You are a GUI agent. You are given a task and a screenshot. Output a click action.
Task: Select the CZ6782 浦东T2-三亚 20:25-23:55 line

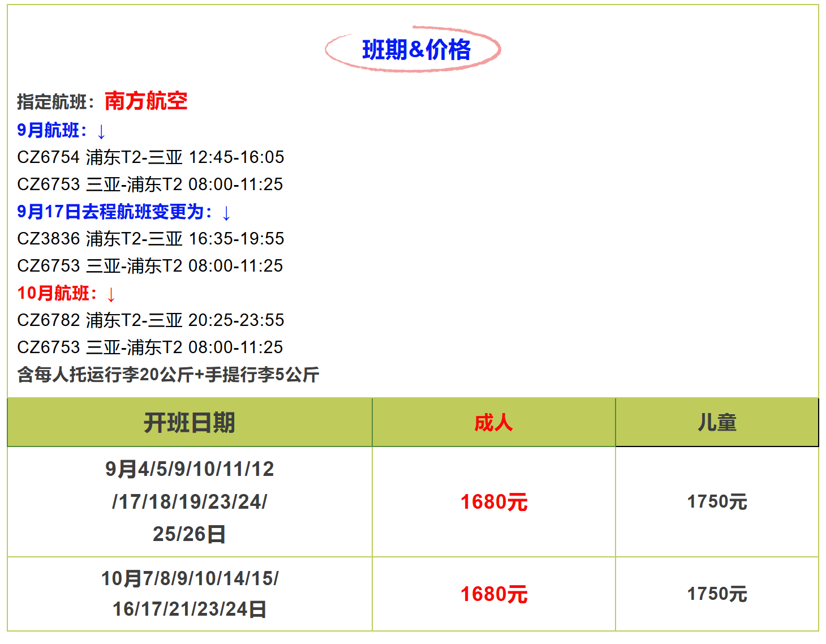tap(150, 320)
